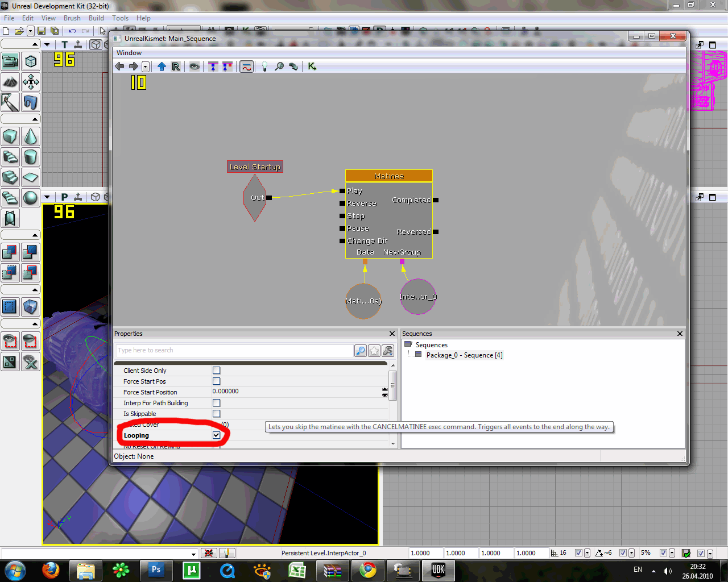Open the magnifier search tool in Kismet
728x582 pixels.
[x=279, y=66]
